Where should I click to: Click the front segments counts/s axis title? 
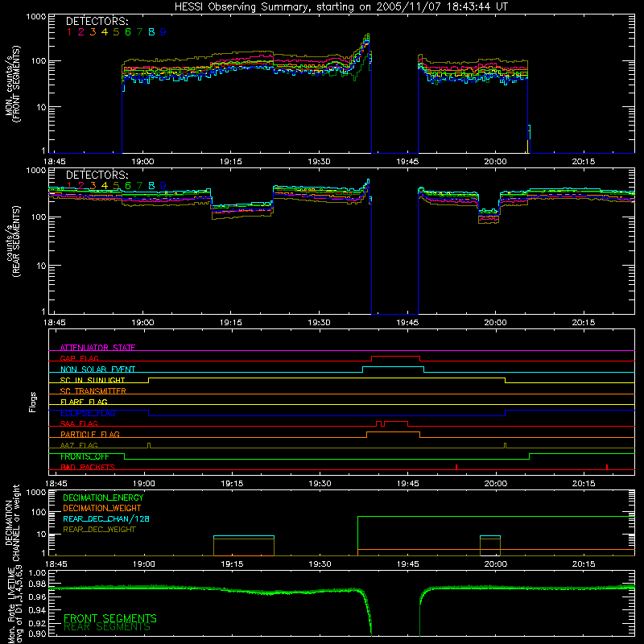[x=12, y=84]
